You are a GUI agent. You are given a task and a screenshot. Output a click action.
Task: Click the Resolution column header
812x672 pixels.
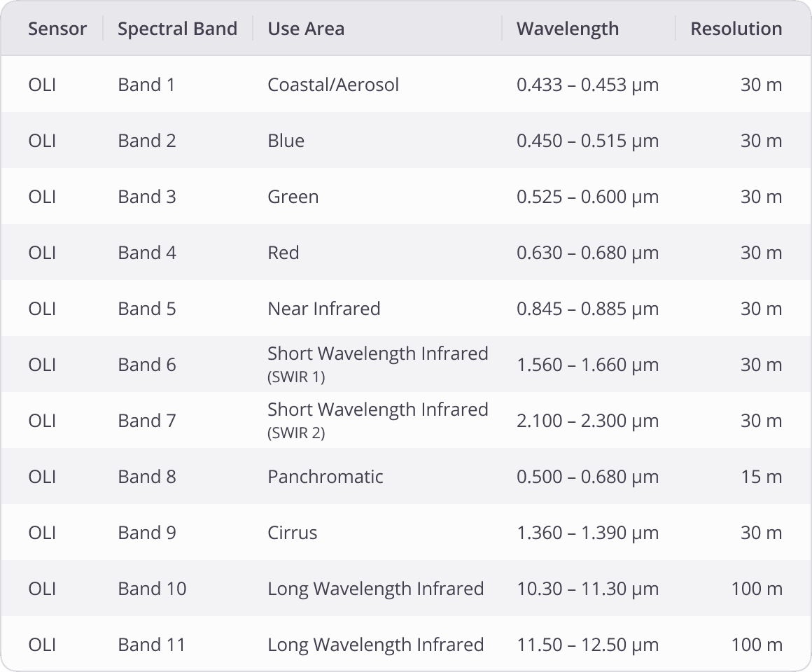(x=736, y=29)
